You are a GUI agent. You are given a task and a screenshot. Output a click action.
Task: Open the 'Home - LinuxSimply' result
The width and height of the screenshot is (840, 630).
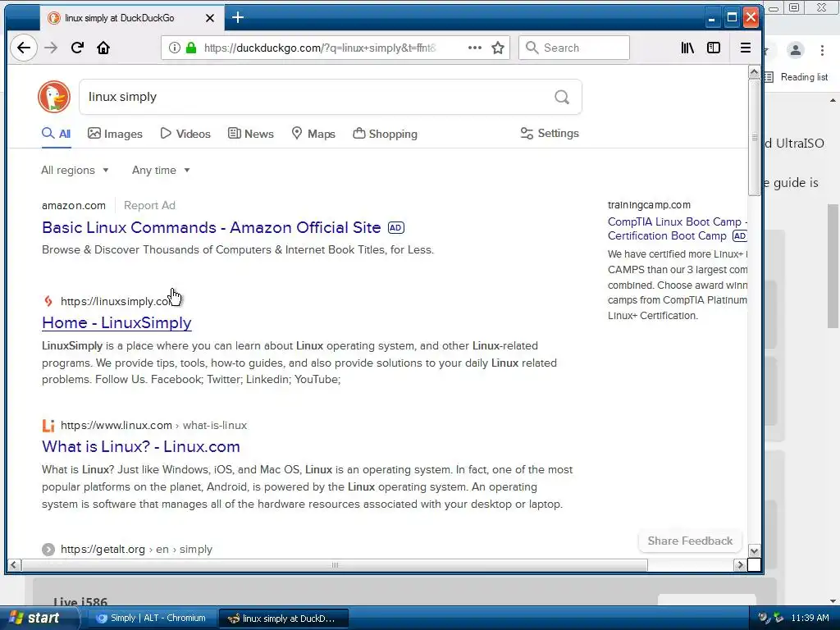tap(116, 322)
